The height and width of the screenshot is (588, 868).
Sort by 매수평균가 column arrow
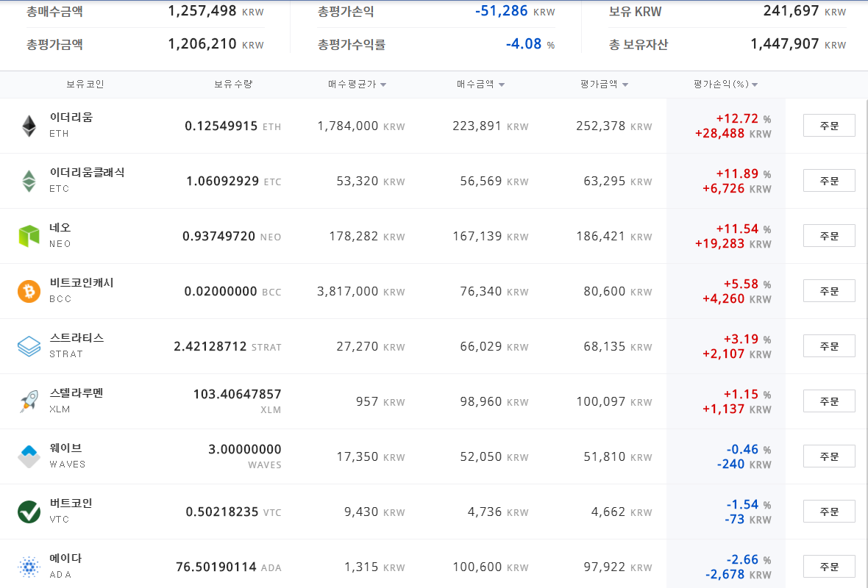coord(384,85)
